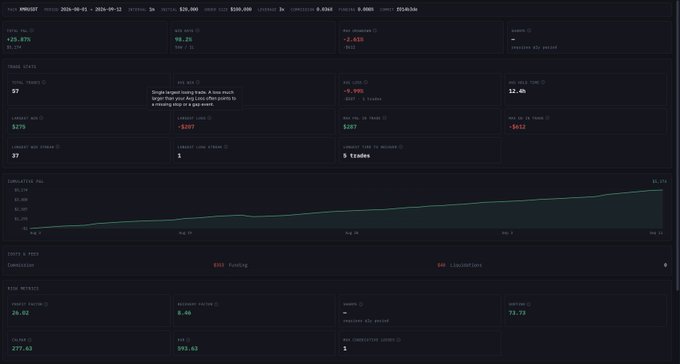Click the Largest Win info icon
This screenshot has width=680, height=364.
tap(41, 118)
